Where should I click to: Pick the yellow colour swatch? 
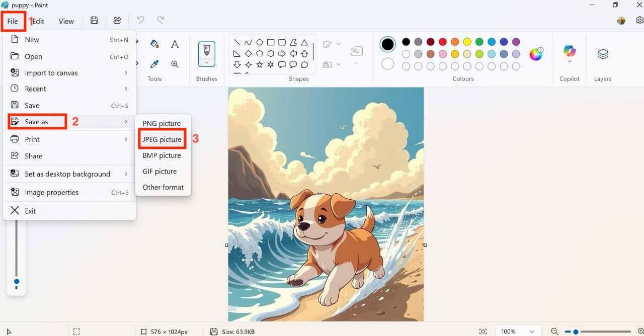pyautogui.click(x=467, y=42)
